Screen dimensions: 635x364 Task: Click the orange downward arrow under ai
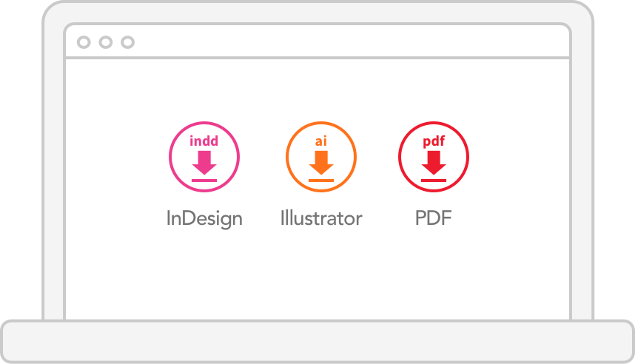pos(321,163)
